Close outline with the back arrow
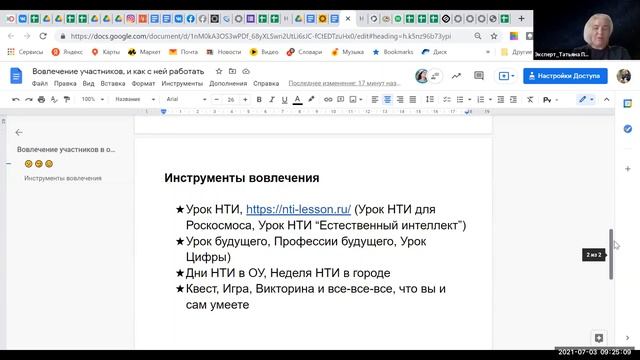Viewport: 640px width, 360px height. pos(19,132)
